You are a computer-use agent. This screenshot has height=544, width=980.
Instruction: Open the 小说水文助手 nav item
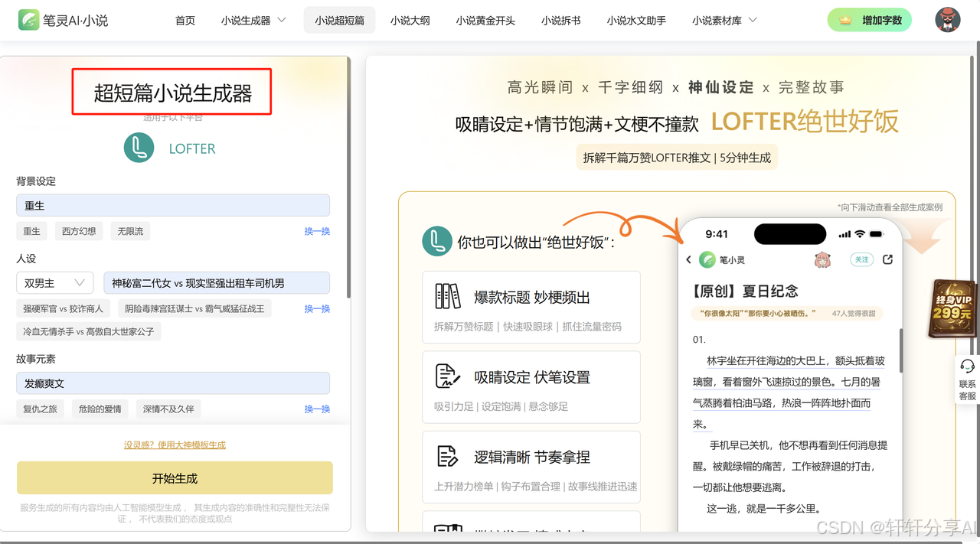(636, 21)
